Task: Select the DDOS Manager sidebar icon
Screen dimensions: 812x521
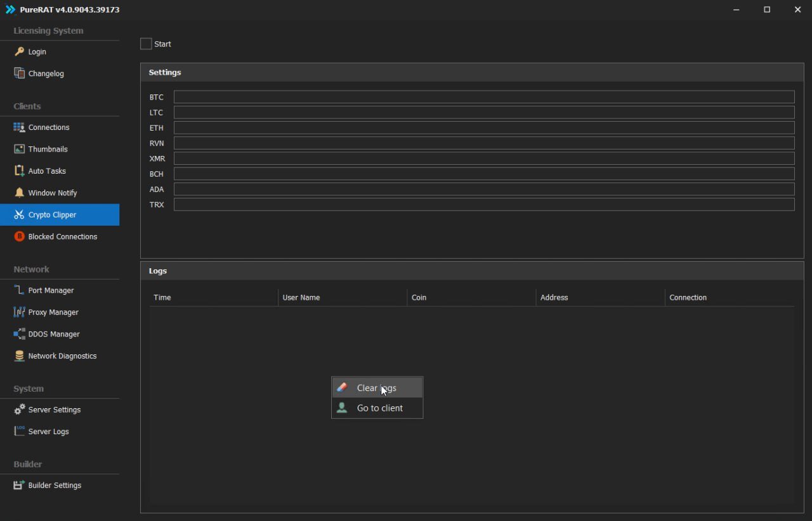Action: click(19, 334)
